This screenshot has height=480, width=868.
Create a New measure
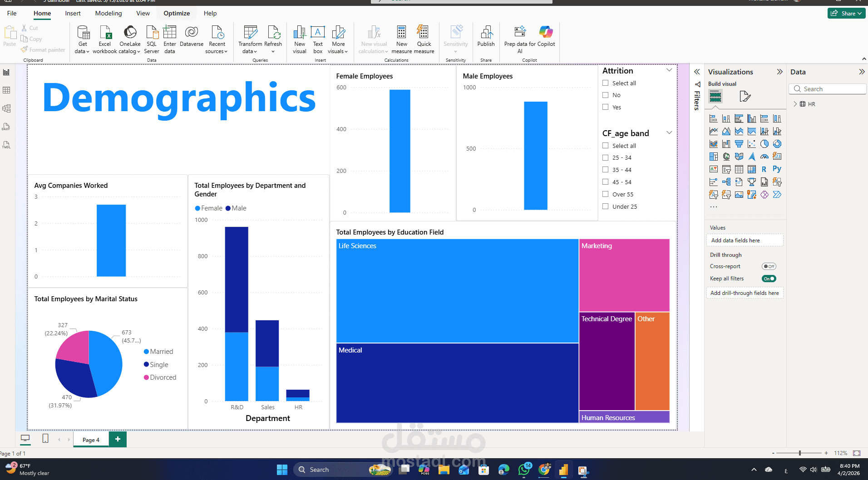(x=402, y=39)
